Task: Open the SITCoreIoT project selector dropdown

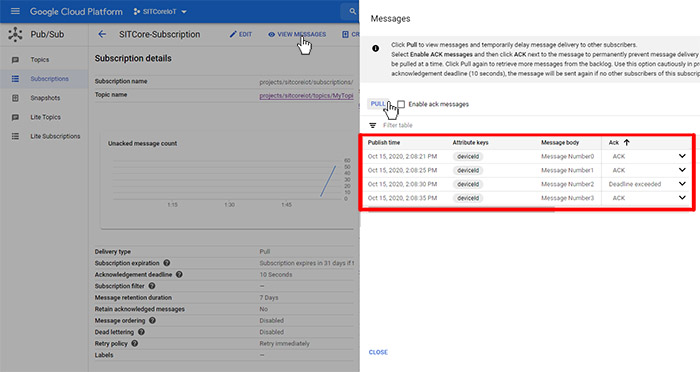Action: pos(160,12)
